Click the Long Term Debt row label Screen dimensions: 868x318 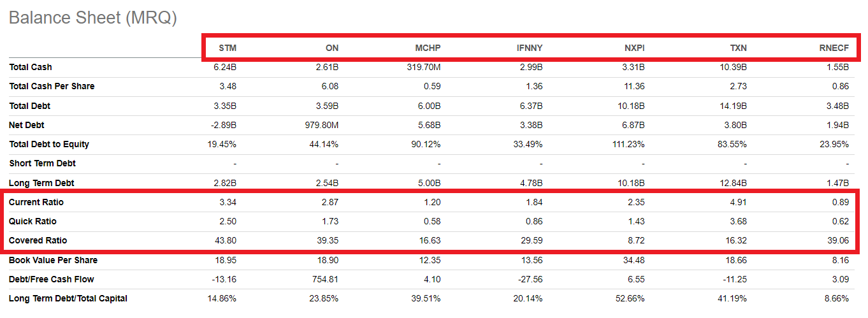tap(41, 183)
